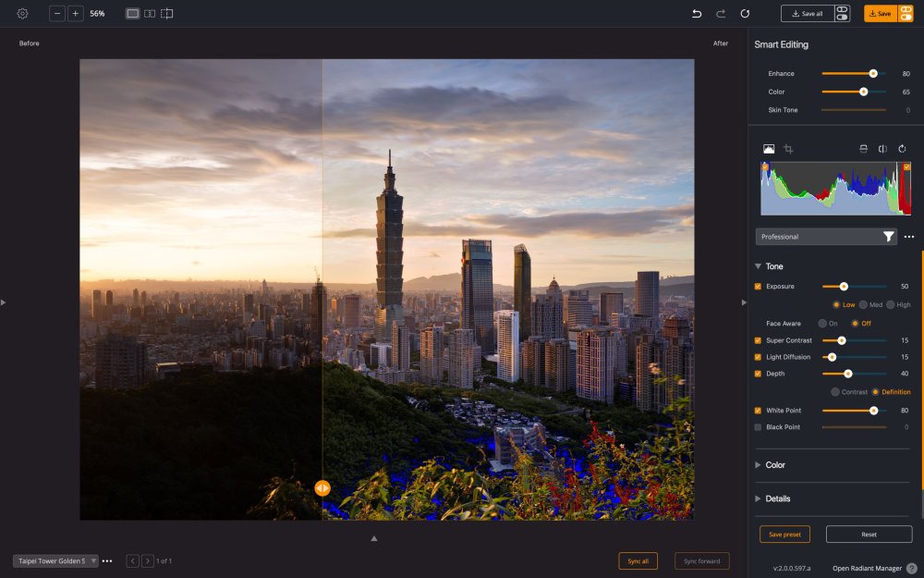Turn Face Aware On

point(822,323)
